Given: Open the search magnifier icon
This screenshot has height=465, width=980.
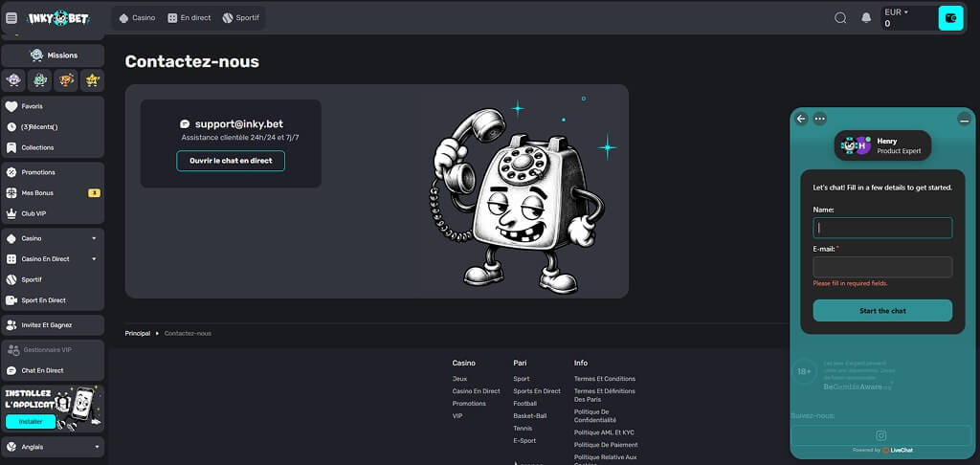Looking at the screenshot, I should click(x=840, y=18).
